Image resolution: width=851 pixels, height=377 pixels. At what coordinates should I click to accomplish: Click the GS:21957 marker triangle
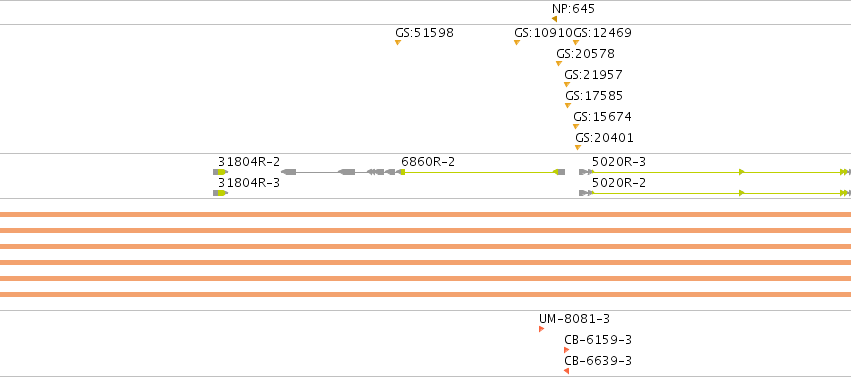coord(567,85)
